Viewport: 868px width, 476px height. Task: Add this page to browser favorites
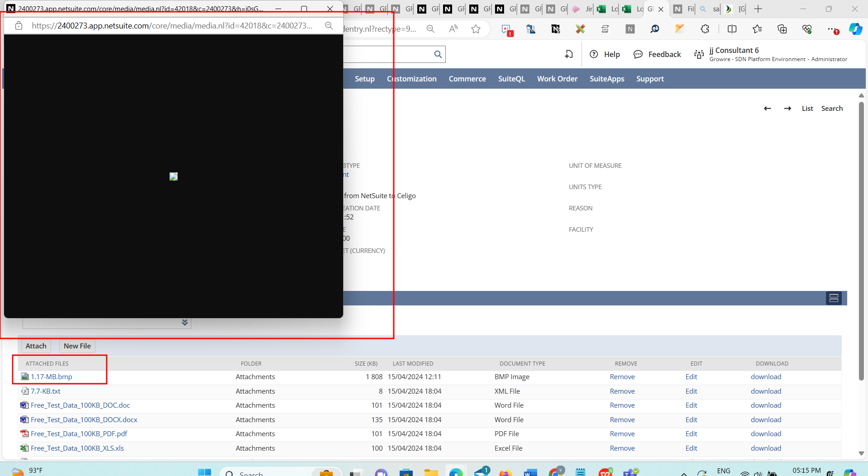[x=476, y=29]
